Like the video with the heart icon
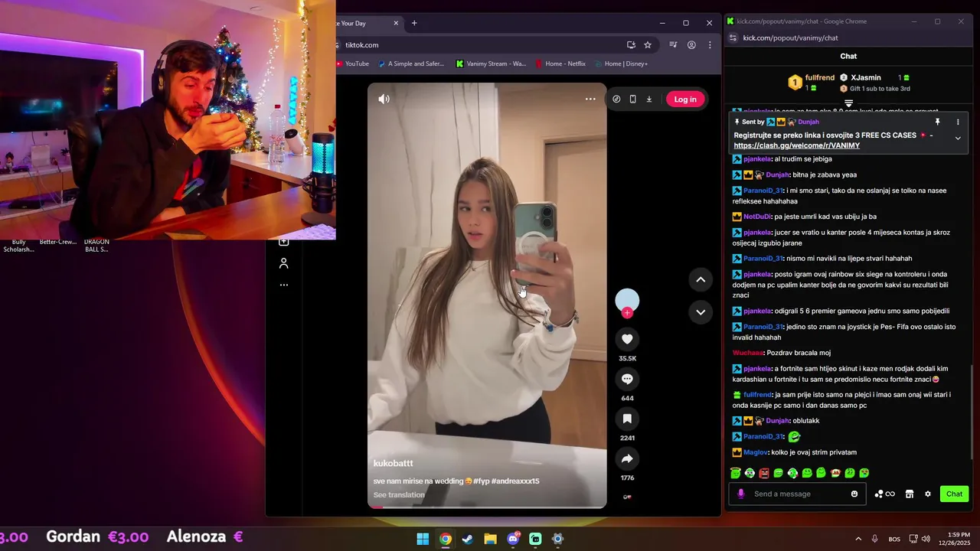 627,339
